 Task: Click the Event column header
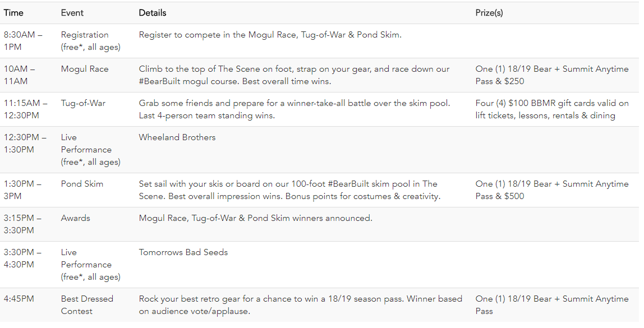(x=73, y=12)
